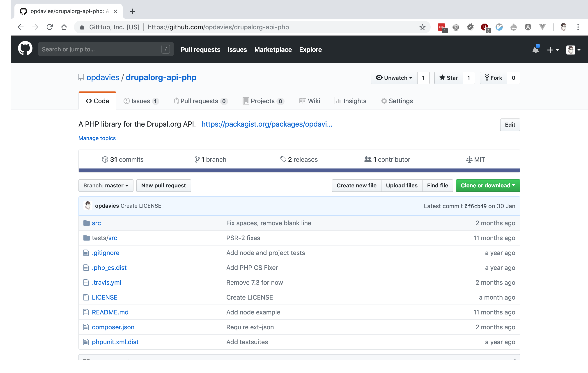Reload the page with the refresh icon

pyautogui.click(x=50, y=27)
